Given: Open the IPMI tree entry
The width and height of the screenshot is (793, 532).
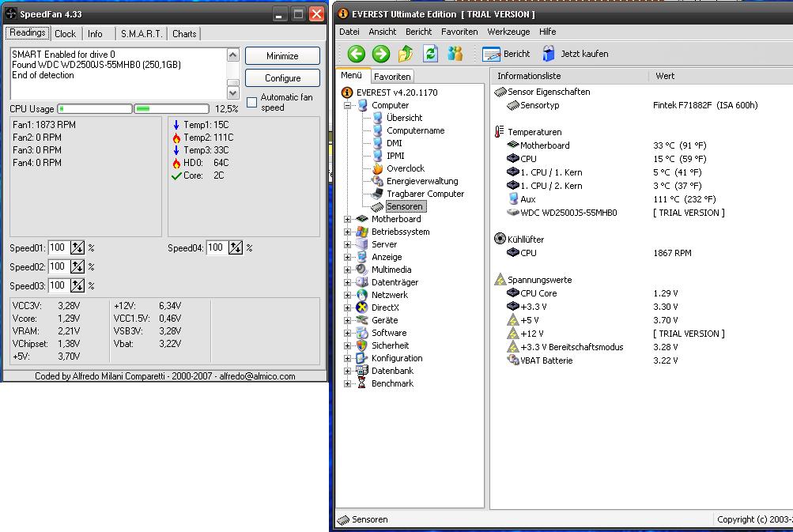Looking at the screenshot, I should [395, 156].
